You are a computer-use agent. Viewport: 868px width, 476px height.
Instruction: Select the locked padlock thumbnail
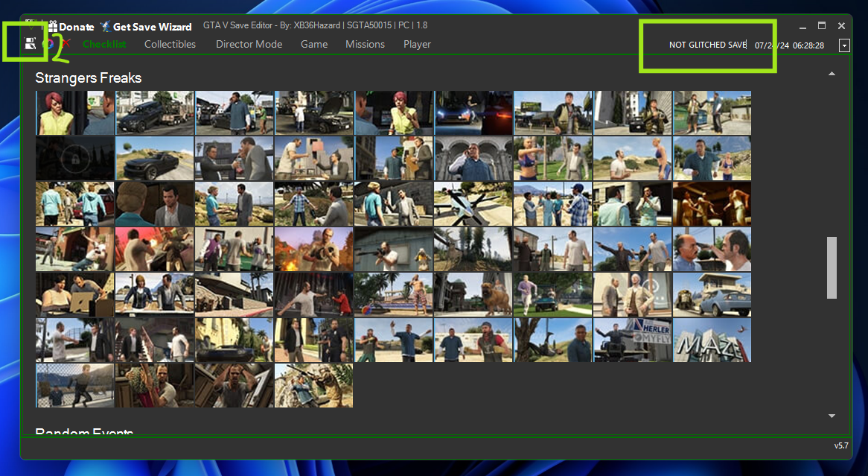coord(74,159)
